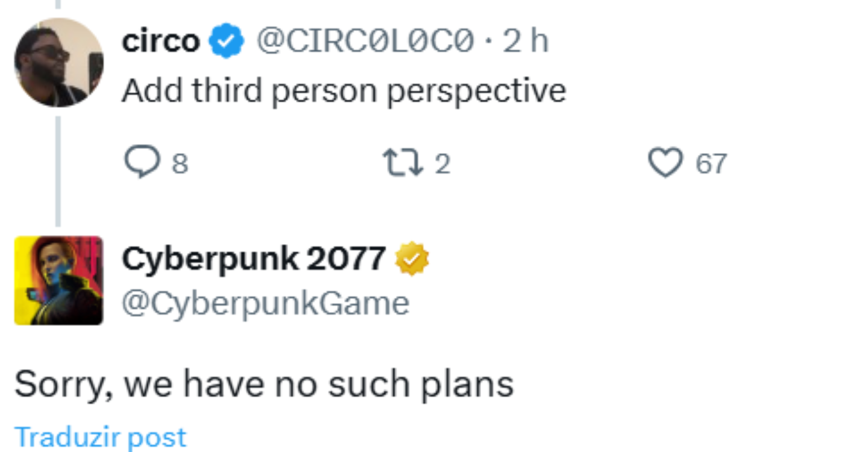Open the Cyberpunk 2077 profile avatar

click(59, 280)
